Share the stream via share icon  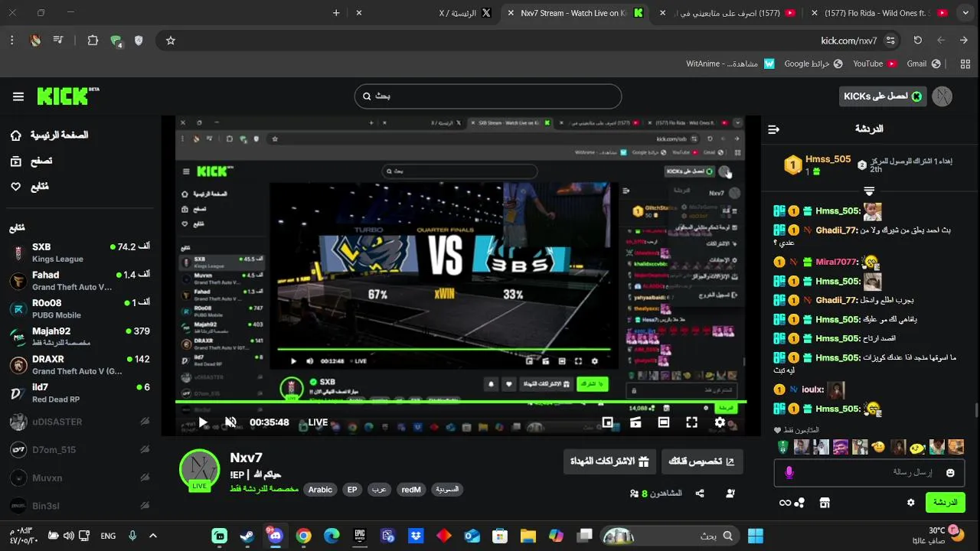pos(700,494)
